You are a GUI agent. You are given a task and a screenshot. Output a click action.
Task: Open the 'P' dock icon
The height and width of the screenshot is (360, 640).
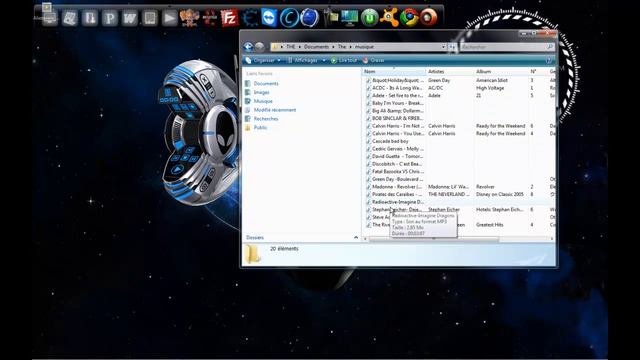110,18
